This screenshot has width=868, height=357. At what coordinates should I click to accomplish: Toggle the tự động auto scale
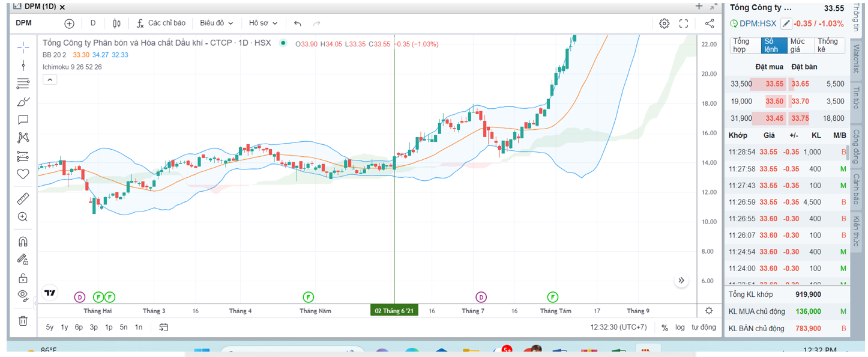(x=704, y=328)
